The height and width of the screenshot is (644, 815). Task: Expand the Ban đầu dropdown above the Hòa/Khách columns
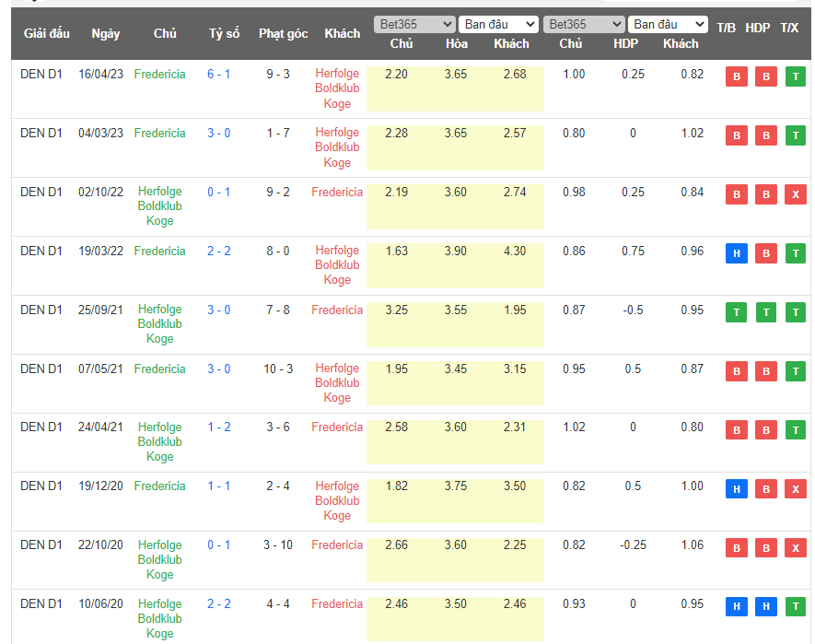pyautogui.click(x=498, y=24)
